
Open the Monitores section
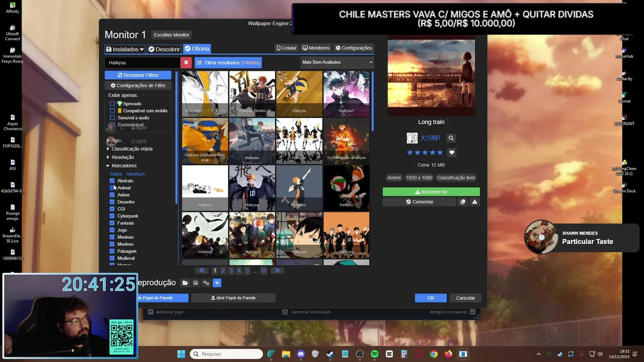pyautogui.click(x=316, y=48)
